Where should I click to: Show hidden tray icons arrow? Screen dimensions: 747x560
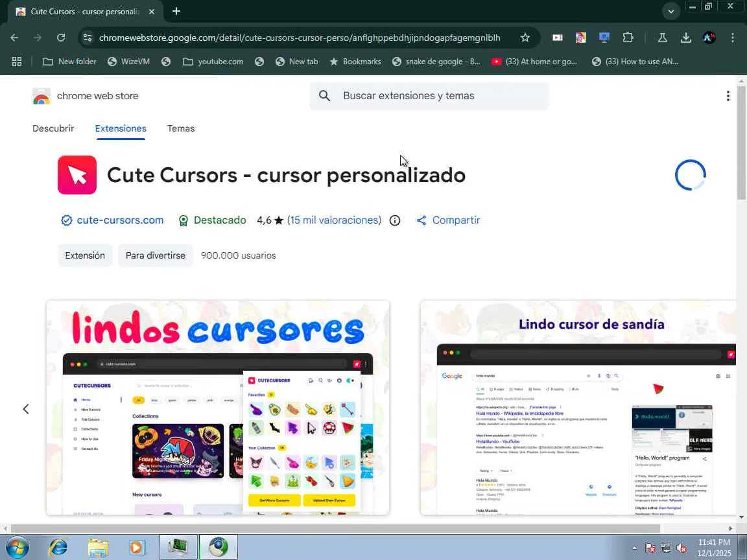coord(634,548)
